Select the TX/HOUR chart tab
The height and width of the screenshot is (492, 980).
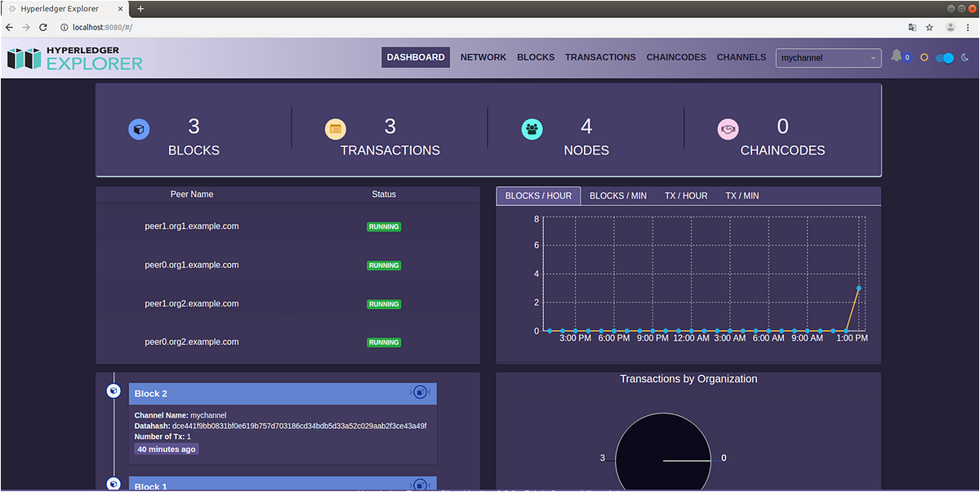[685, 195]
